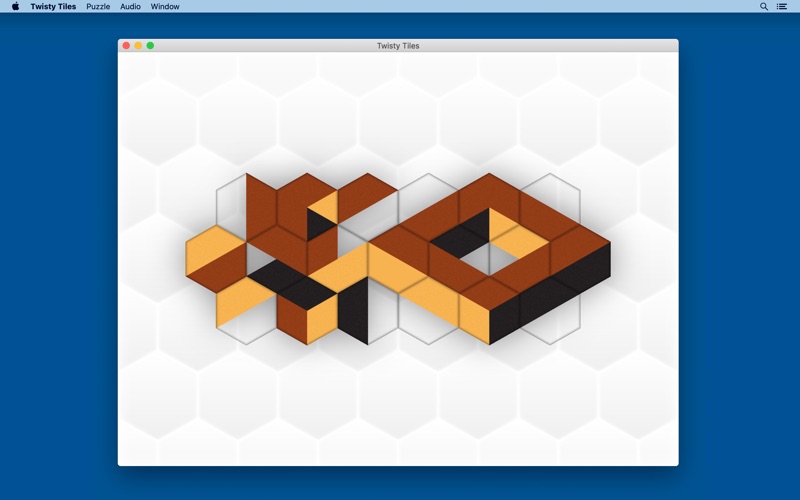Click the bottom-row cube tile with black top, brown and yellow sides
The image size is (800, 500).
click(x=307, y=310)
